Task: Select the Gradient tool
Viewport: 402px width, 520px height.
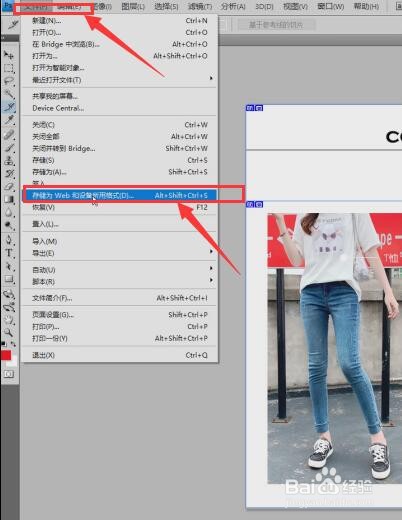Action: click(9, 199)
